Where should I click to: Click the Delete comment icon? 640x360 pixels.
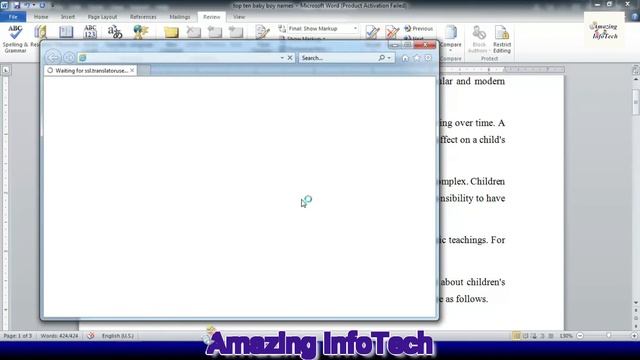click(x=193, y=32)
